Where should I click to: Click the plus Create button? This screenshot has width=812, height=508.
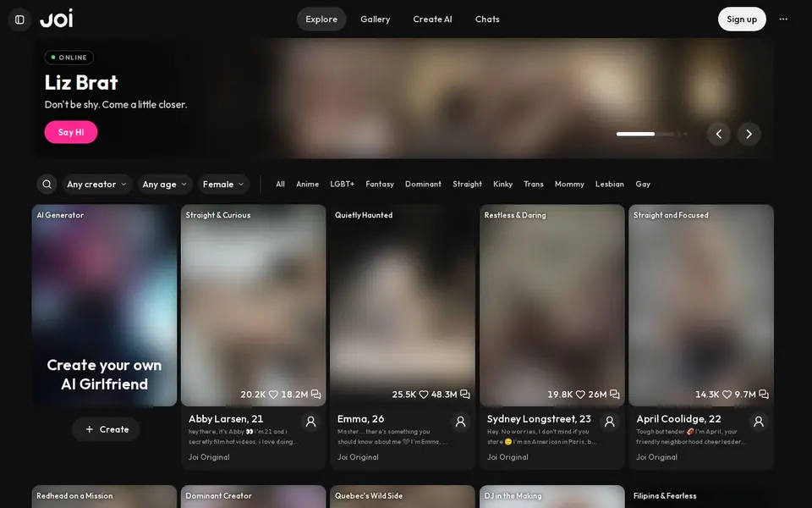click(107, 429)
